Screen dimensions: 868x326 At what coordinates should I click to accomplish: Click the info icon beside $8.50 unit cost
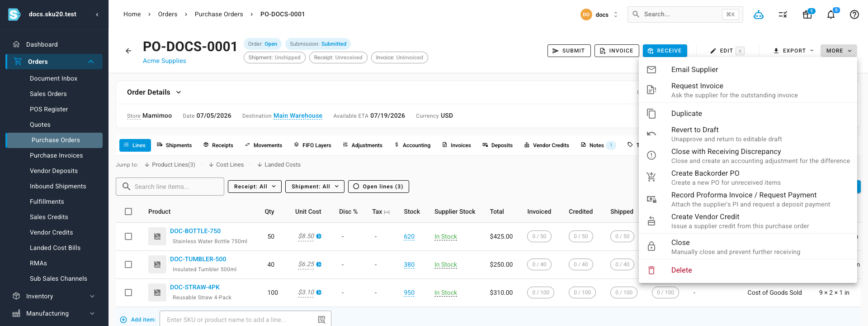(x=319, y=236)
